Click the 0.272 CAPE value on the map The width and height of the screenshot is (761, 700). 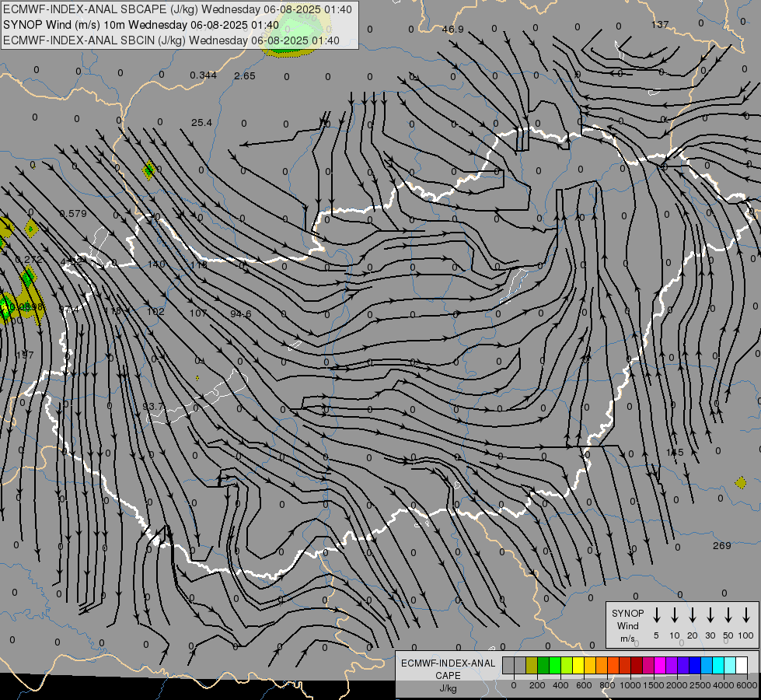29,260
